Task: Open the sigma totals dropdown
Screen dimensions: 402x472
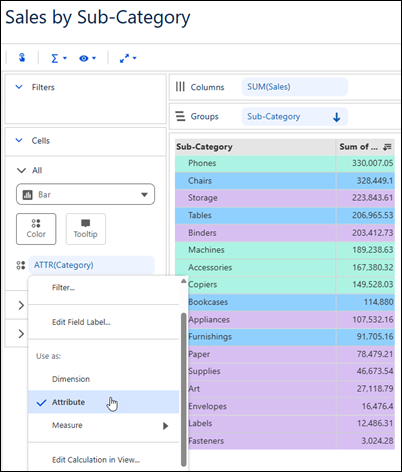Action: point(59,58)
